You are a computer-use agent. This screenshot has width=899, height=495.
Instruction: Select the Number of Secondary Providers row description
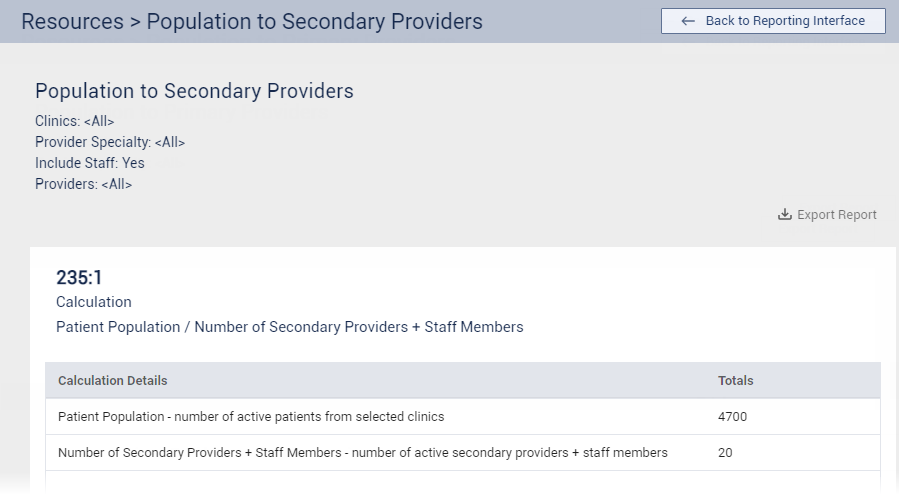tap(362, 453)
